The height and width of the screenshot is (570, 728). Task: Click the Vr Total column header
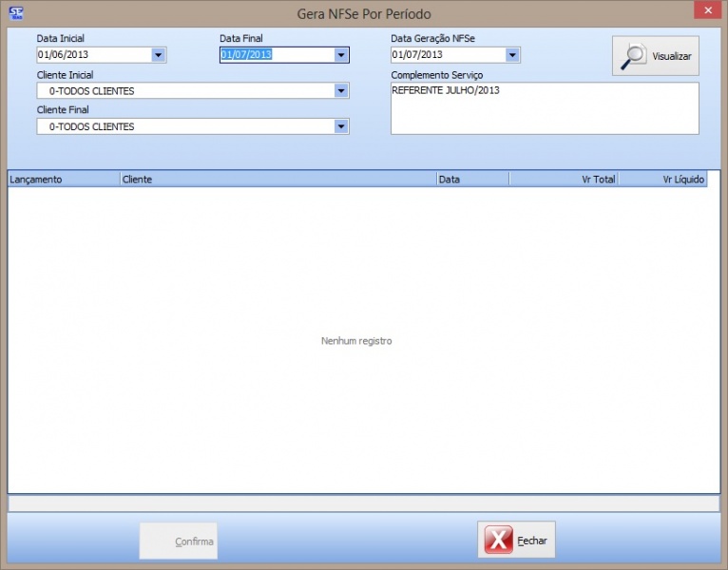click(564, 179)
